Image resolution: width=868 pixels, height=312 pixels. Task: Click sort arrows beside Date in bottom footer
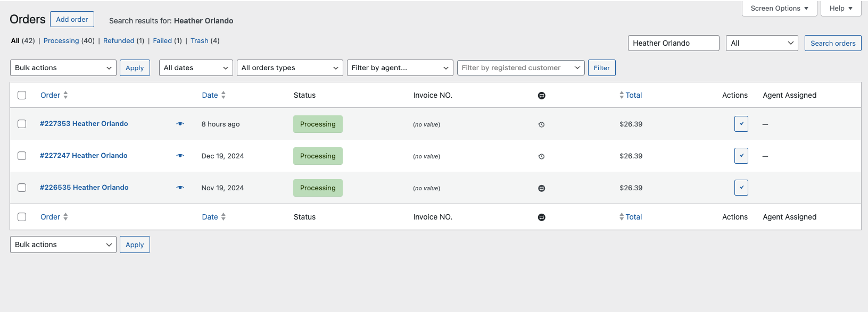224,217
